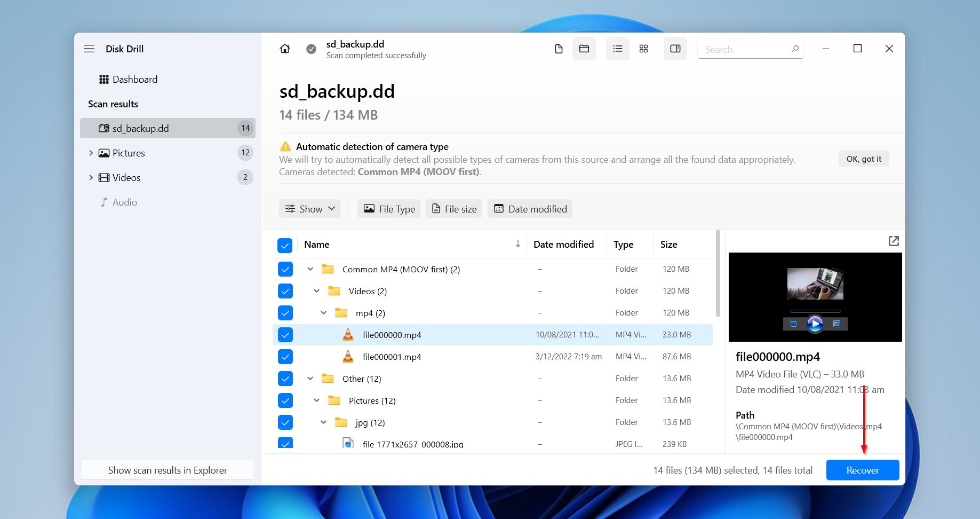
Task: Switch to folder view icon in toolbar
Action: (584, 49)
